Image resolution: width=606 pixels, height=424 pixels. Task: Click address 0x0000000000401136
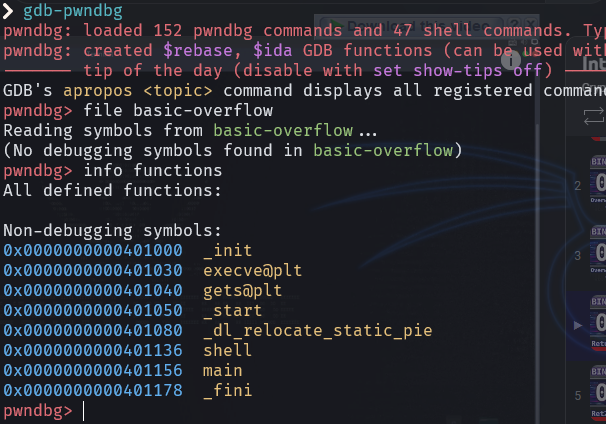pyautogui.click(x=93, y=351)
